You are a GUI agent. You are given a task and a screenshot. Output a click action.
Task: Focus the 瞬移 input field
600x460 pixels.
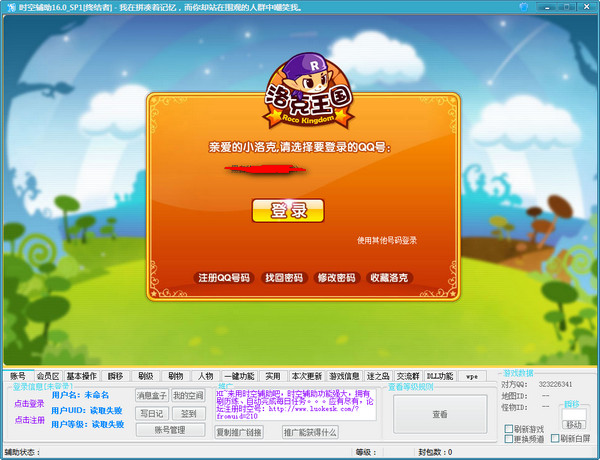[574, 414]
